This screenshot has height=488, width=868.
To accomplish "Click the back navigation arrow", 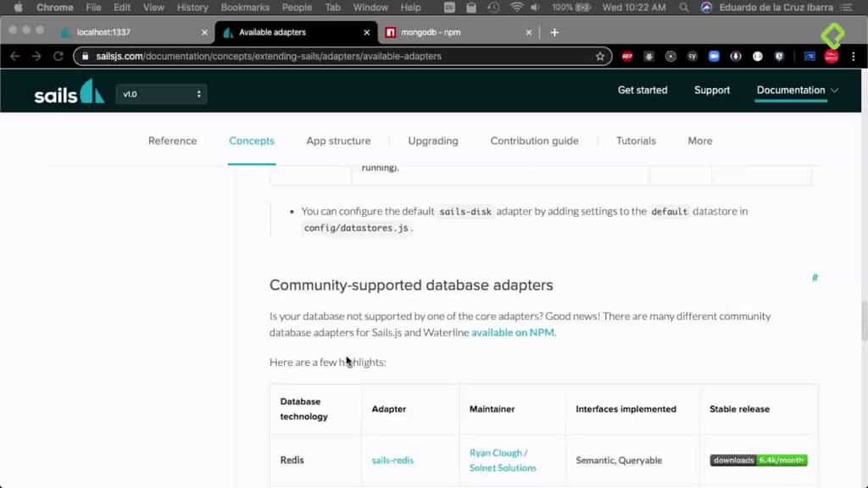I will click(x=15, y=57).
